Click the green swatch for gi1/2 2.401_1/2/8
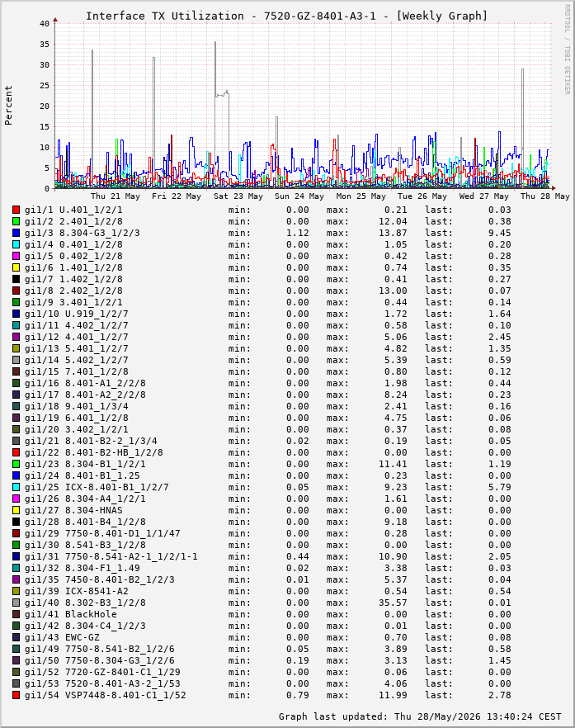 pyautogui.click(x=16, y=221)
